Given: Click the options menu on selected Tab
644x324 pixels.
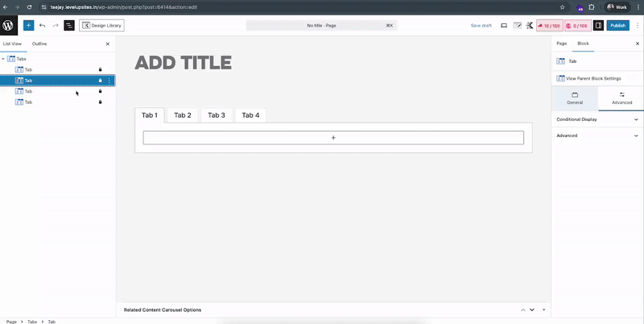Looking at the screenshot, I should pos(109,81).
